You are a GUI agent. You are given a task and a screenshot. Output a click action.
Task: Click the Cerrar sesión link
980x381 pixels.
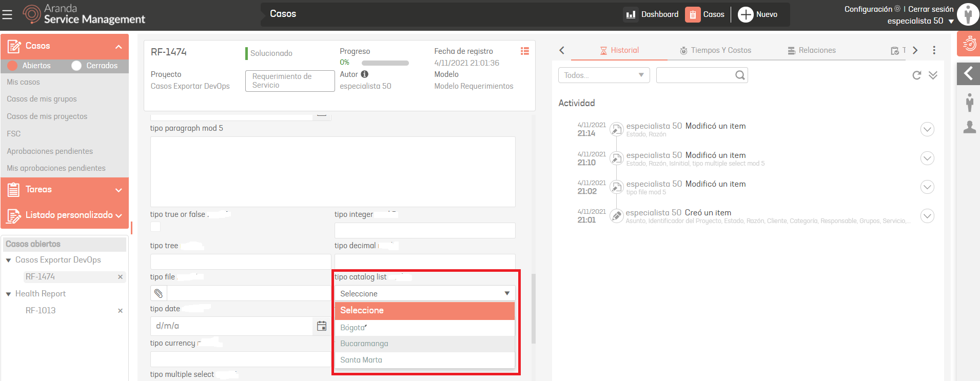[931, 9]
